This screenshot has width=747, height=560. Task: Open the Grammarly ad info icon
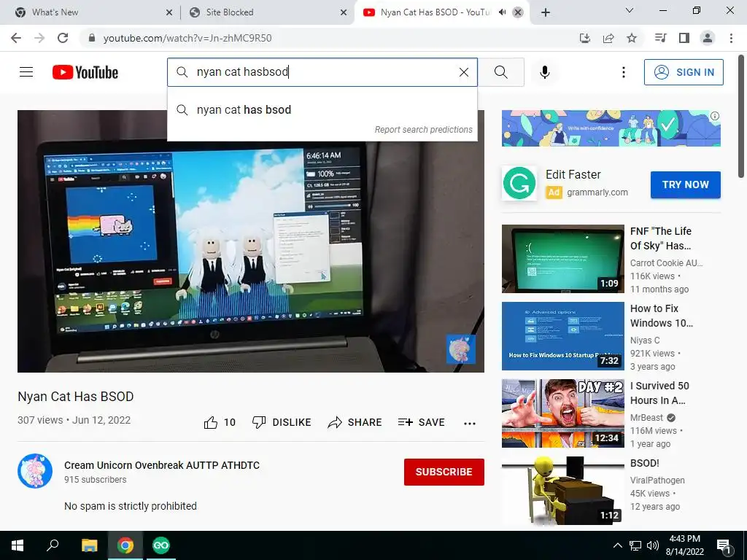tap(715, 116)
